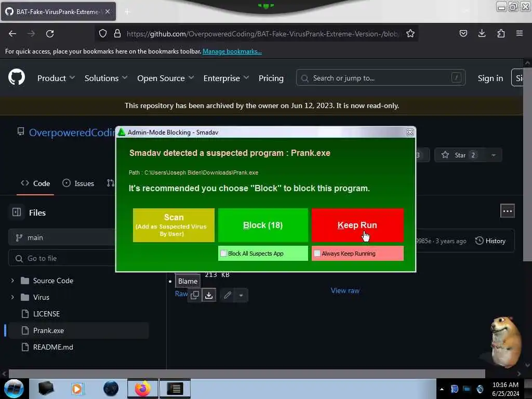
Task: Click the Firefox taskbar icon
Action: pyautogui.click(x=143, y=389)
